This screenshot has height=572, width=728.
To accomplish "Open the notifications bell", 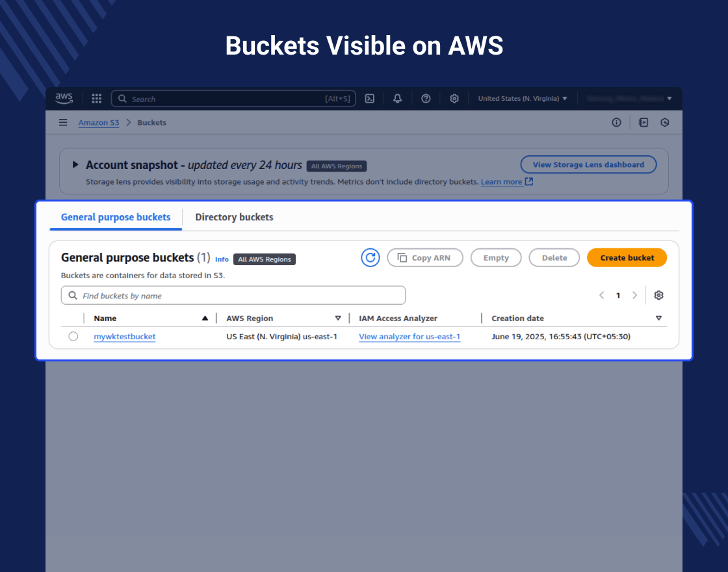I will click(397, 98).
